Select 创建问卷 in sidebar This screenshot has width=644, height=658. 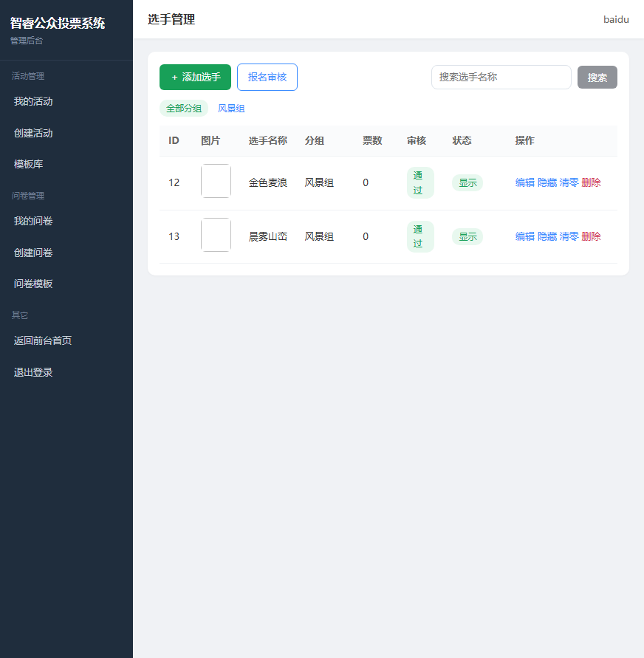click(33, 253)
